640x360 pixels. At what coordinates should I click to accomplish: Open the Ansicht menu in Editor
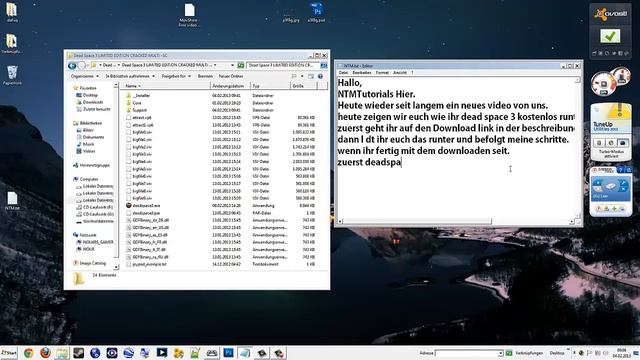pos(400,73)
